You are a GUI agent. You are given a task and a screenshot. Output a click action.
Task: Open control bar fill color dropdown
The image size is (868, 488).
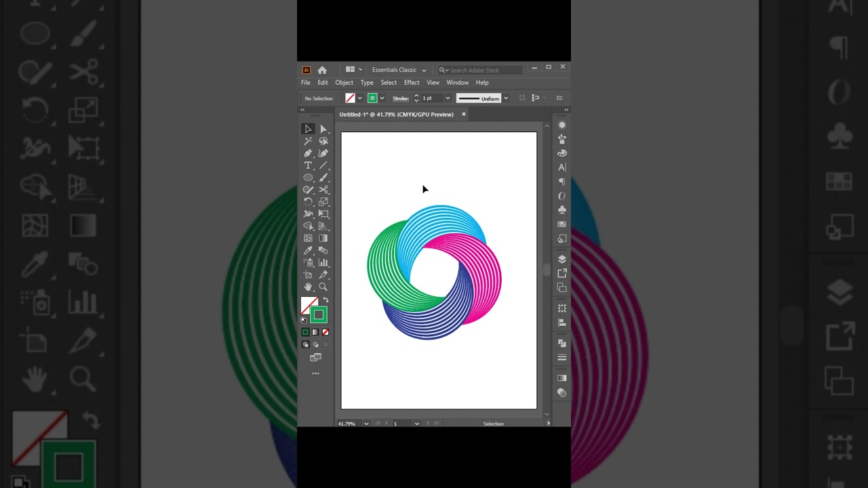coord(359,98)
